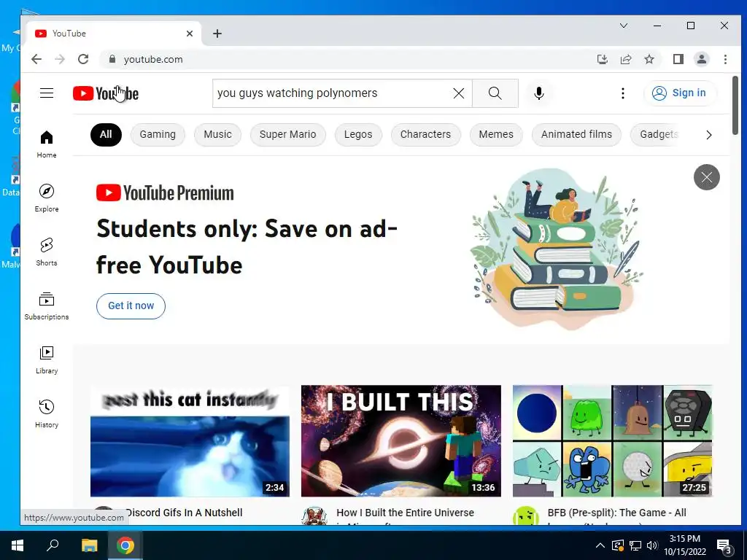This screenshot has height=560, width=747.
Task: Open the BFB game video thumbnail
Action: [613, 441]
